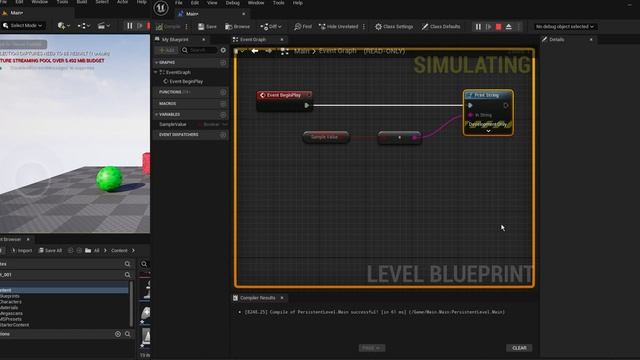Open blueprint editor Help menu

pyautogui.click(x=298, y=3)
